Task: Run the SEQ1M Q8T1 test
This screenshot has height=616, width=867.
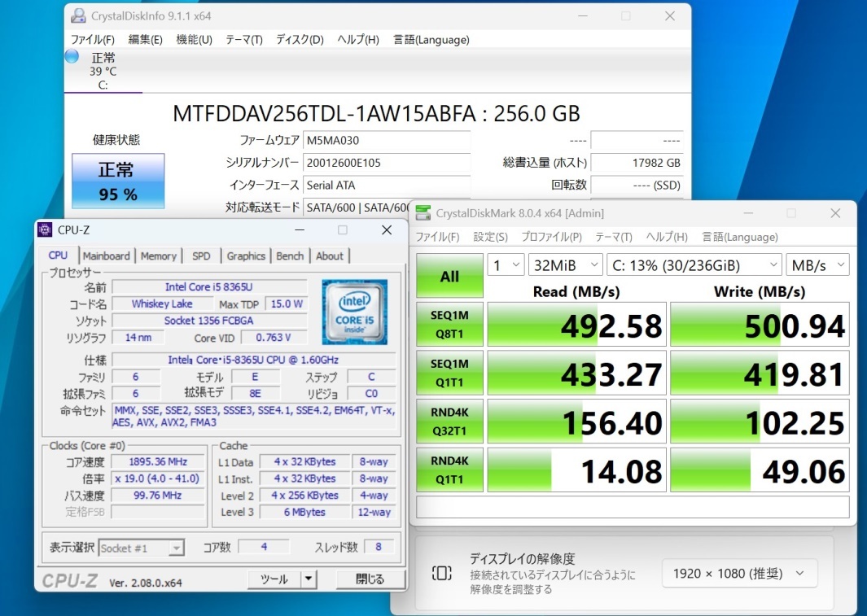Action: coord(449,325)
